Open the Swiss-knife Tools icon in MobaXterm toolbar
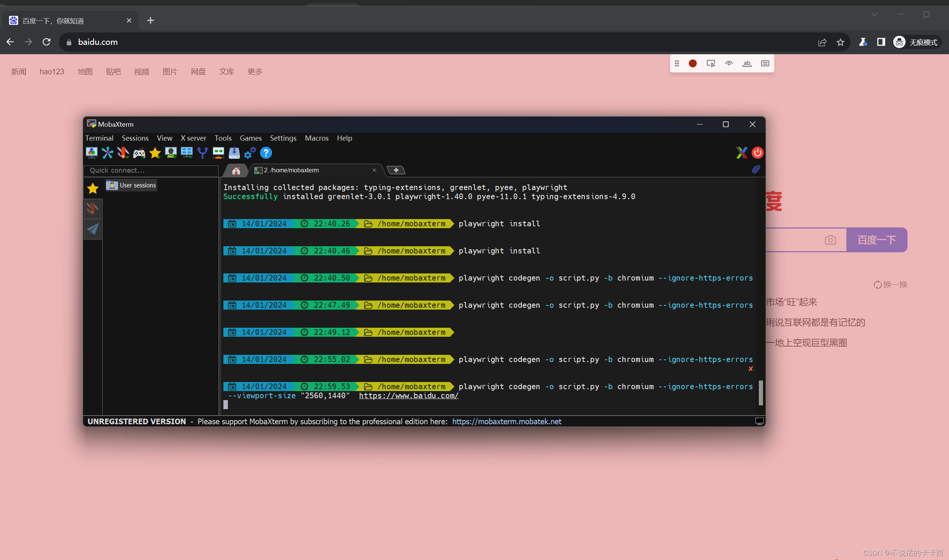This screenshot has width=949, height=560. click(123, 153)
